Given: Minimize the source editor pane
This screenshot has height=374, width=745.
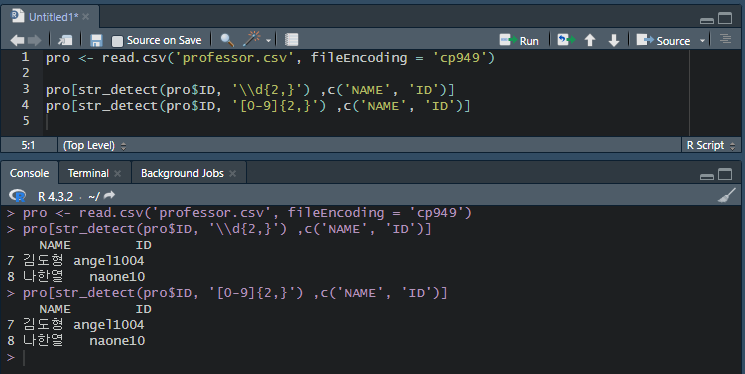Looking at the screenshot, I should pyautogui.click(x=707, y=20).
